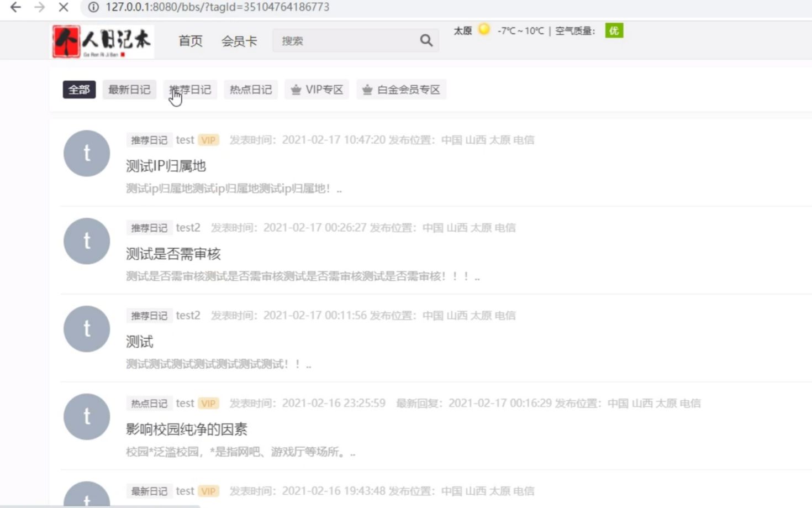This screenshot has width=812, height=508.
Task: Open the 白金会员专区 tab
Action: [x=401, y=90]
